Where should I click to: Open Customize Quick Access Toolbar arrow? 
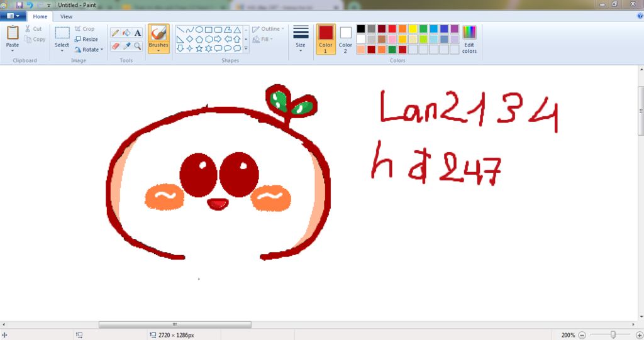click(x=49, y=5)
